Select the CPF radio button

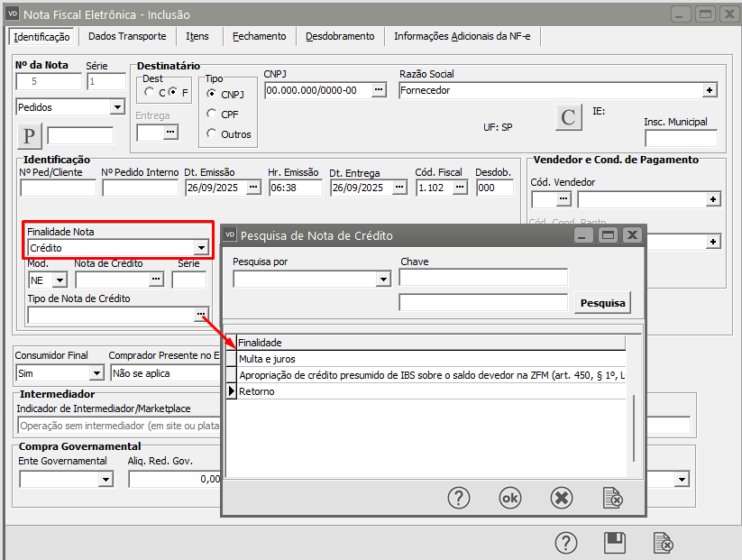212,114
